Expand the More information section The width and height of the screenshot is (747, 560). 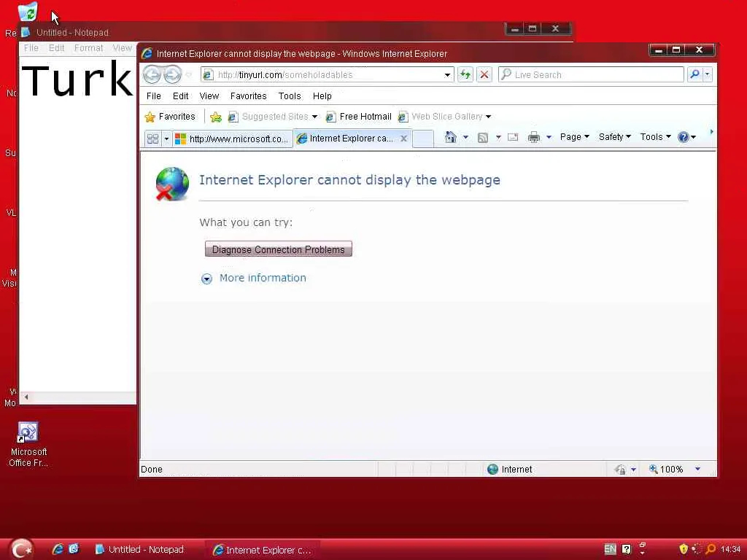[253, 278]
